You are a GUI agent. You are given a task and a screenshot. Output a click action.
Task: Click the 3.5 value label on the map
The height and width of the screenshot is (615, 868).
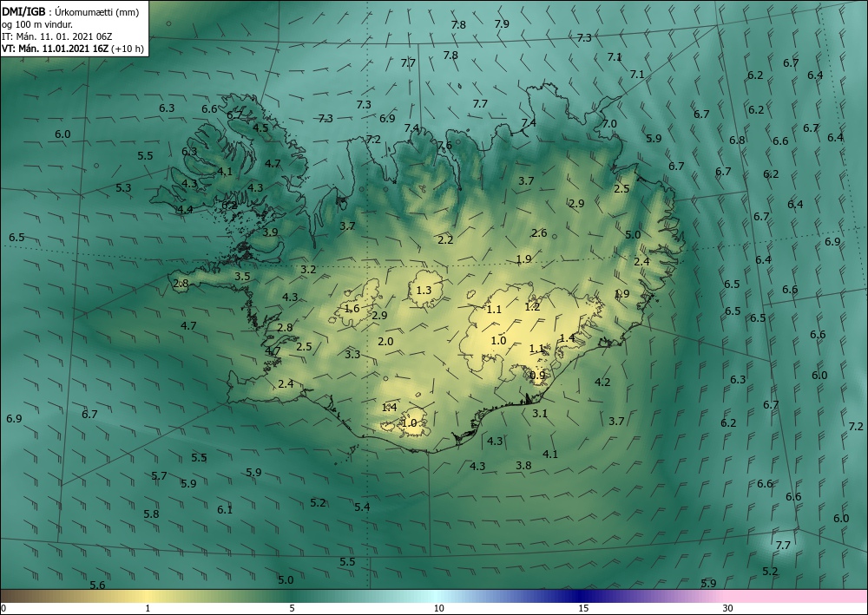[x=242, y=277]
